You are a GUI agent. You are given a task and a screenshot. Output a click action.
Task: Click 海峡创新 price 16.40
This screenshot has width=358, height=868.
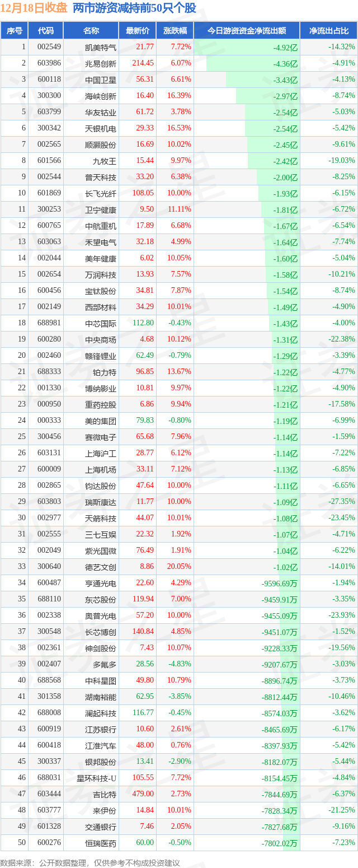(x=144, y=96)
